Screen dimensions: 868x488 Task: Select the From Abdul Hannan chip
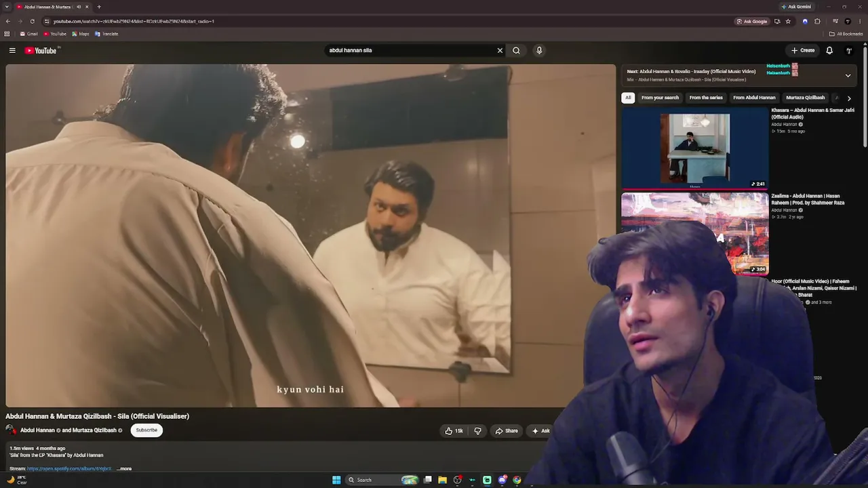click(x=754, y=98)
